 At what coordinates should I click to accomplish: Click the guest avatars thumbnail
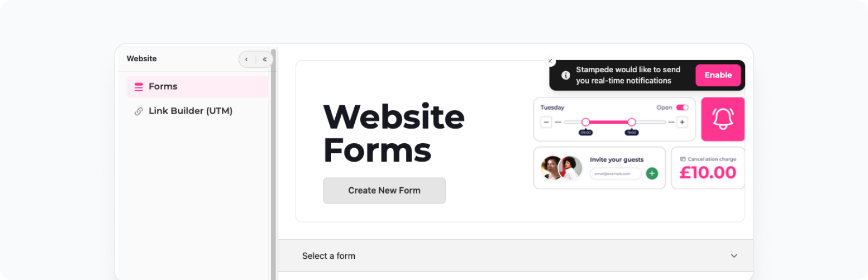pos(561,168)
